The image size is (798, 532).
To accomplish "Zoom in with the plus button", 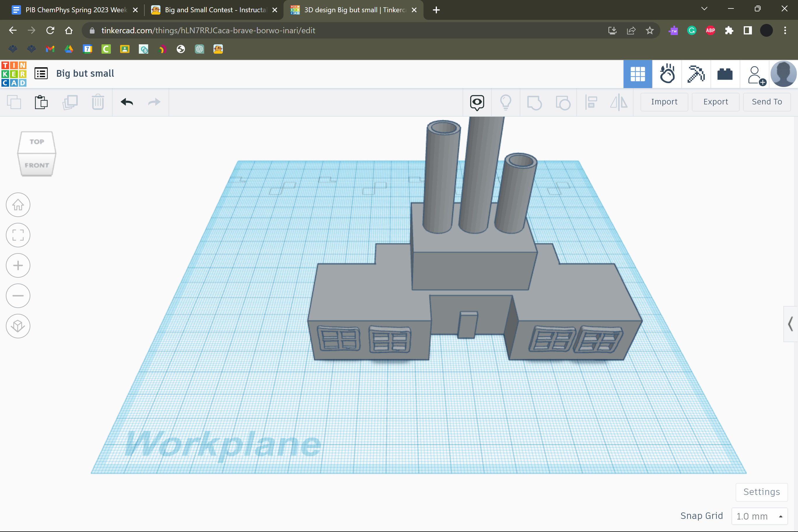I will [x=18, y=265].
